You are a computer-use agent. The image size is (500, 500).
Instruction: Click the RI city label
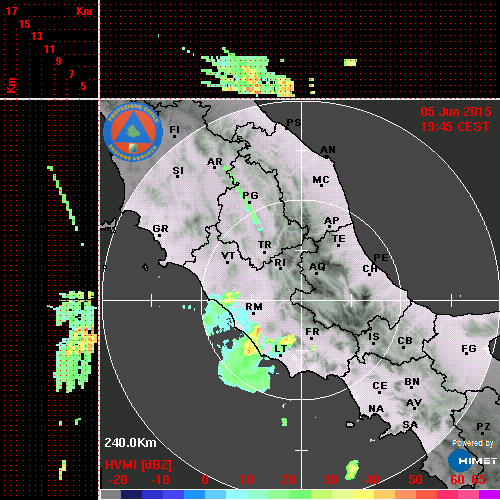pyautogui.click(x=280, y=263)
